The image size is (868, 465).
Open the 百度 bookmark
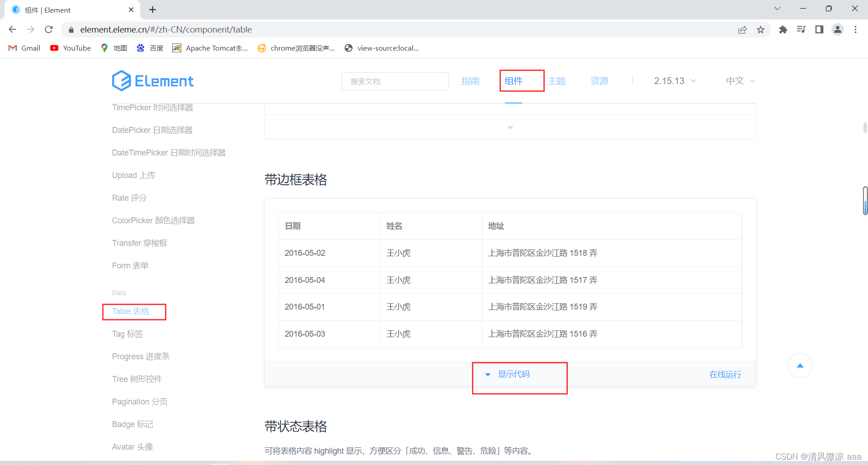(x=150, y=48)
